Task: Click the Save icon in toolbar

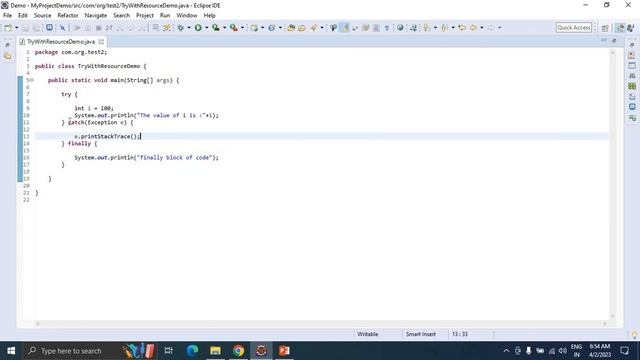Action: 25,28
